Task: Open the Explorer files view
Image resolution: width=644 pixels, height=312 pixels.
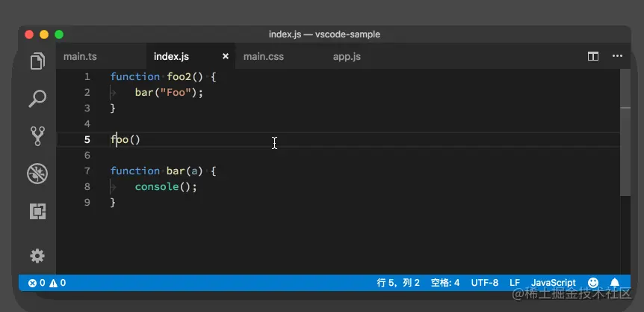Action: click(37, 61)
